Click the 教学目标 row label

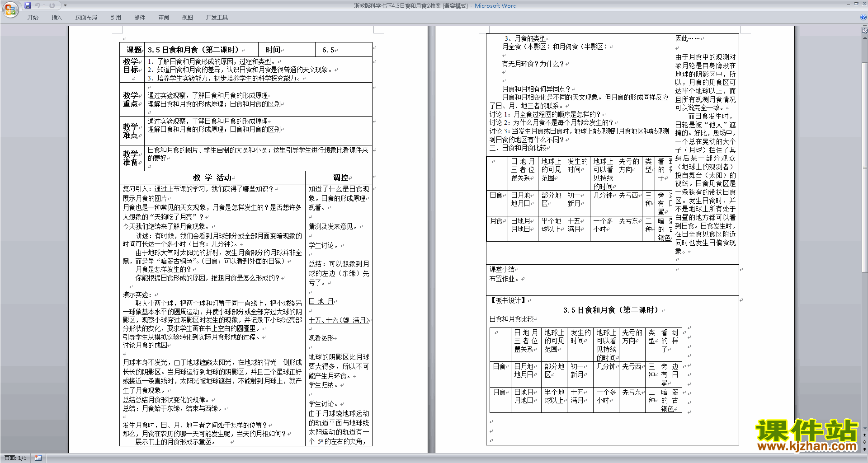tap(131, 65)
